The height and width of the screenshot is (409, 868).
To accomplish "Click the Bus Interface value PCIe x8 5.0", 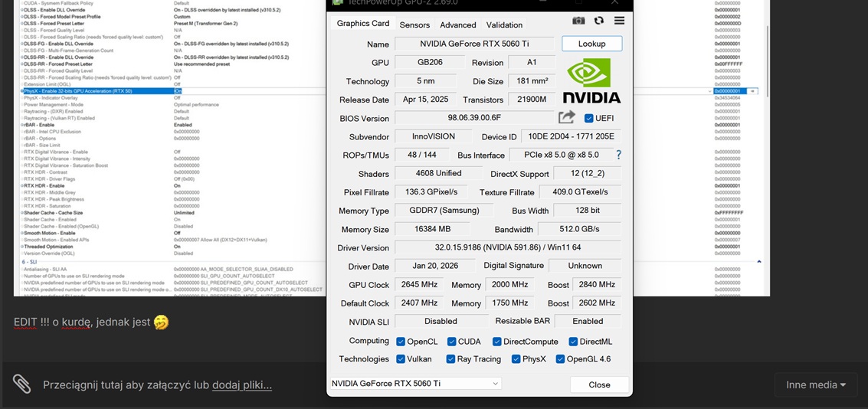I will [x=562, y=155].
